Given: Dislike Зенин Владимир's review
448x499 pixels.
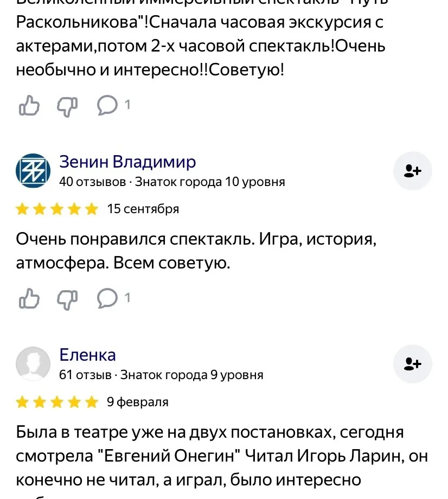Looking at the screenshot, I should pyautogui.click(x=67, y=299).
